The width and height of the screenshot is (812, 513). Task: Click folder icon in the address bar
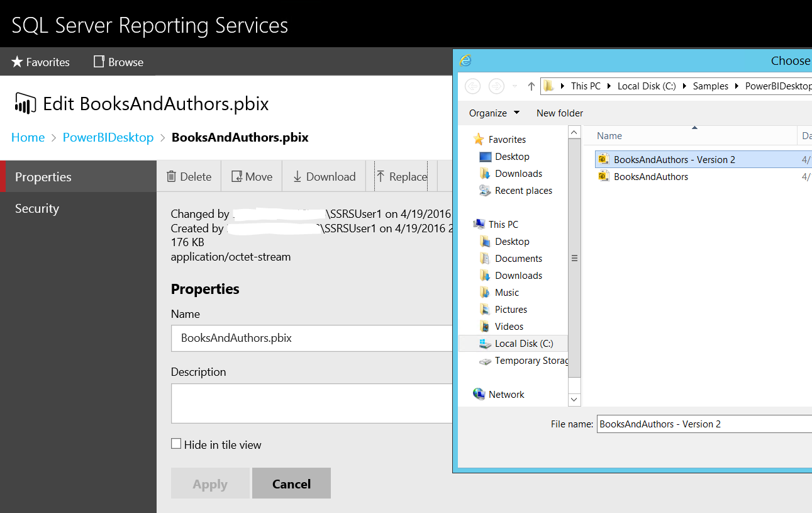point(548,86)
